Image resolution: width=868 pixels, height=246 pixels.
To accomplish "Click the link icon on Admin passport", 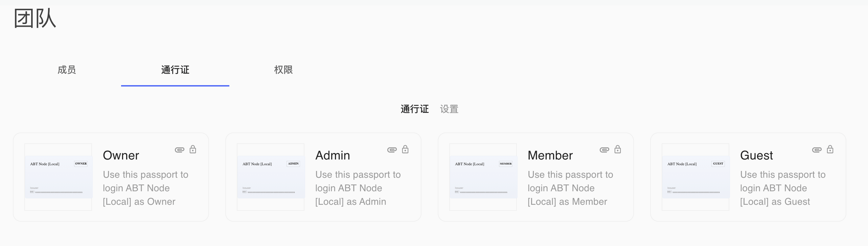I will pos(392,150).
